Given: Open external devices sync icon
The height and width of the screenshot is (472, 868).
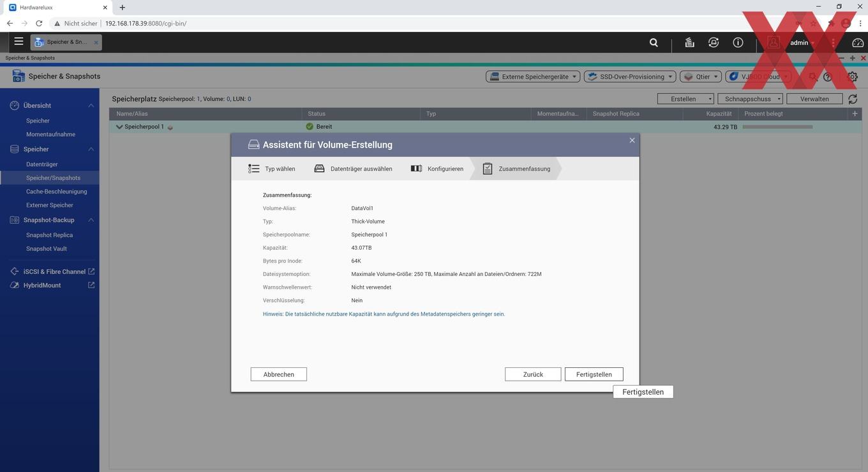Looking at the screenshot, I should coord(714,43).
